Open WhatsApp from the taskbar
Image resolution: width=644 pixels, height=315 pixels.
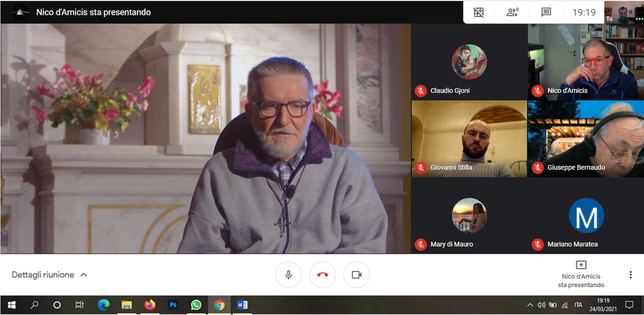pyautogui.click(x=196, y=305)
